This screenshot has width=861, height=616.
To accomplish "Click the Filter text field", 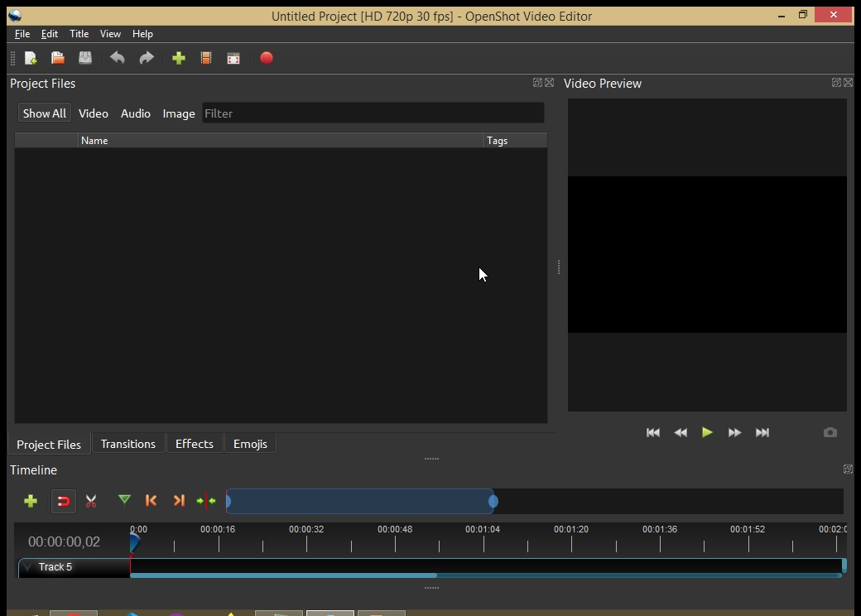I will coord(373,113).
